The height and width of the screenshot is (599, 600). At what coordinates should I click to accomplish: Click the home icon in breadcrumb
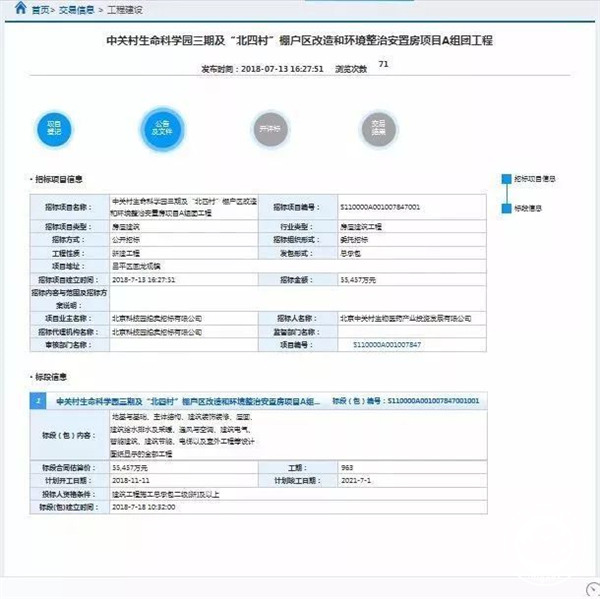point(20,8)
